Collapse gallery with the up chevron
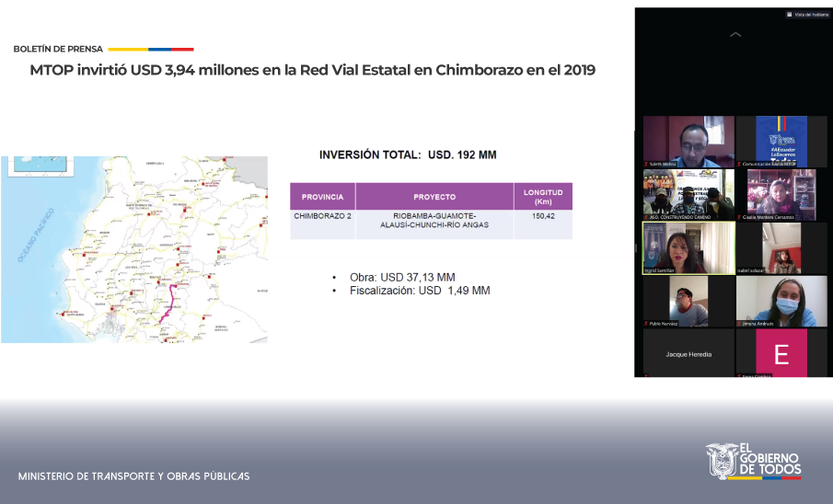This screenshot has height=504, width=833. click(x=735, y=34)
